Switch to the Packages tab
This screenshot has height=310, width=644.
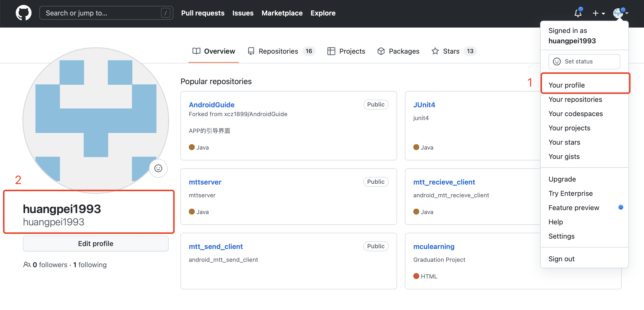[x=398, y=51]
